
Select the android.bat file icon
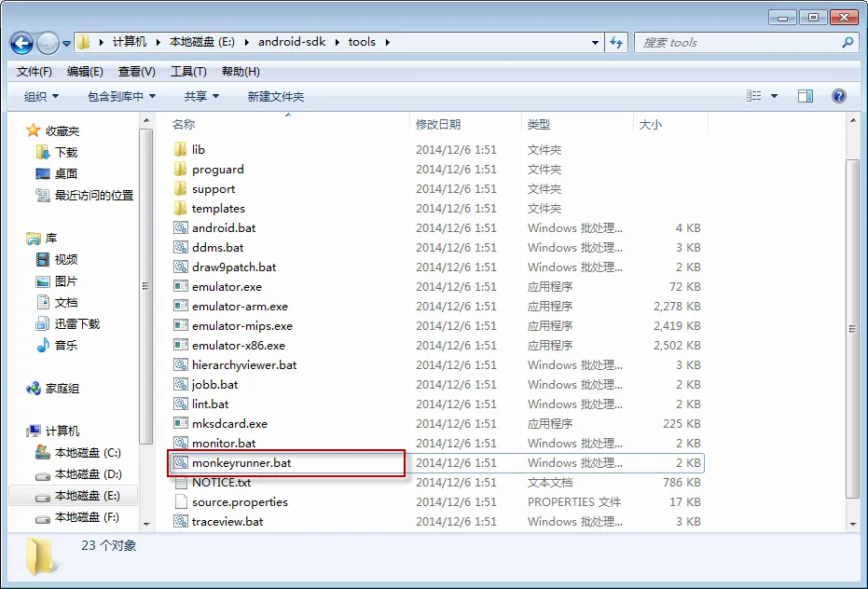[x=181, y=227]
